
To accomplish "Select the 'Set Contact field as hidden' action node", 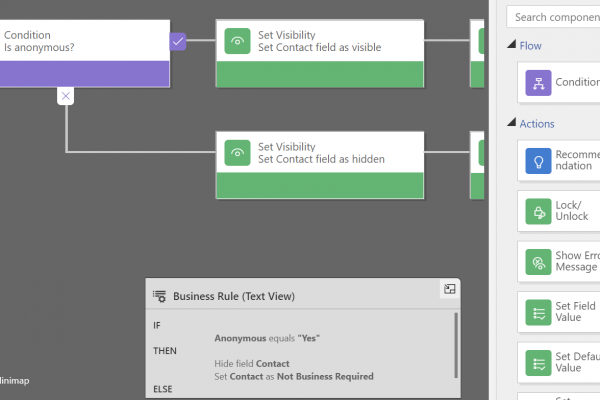I will click(320, 165).
